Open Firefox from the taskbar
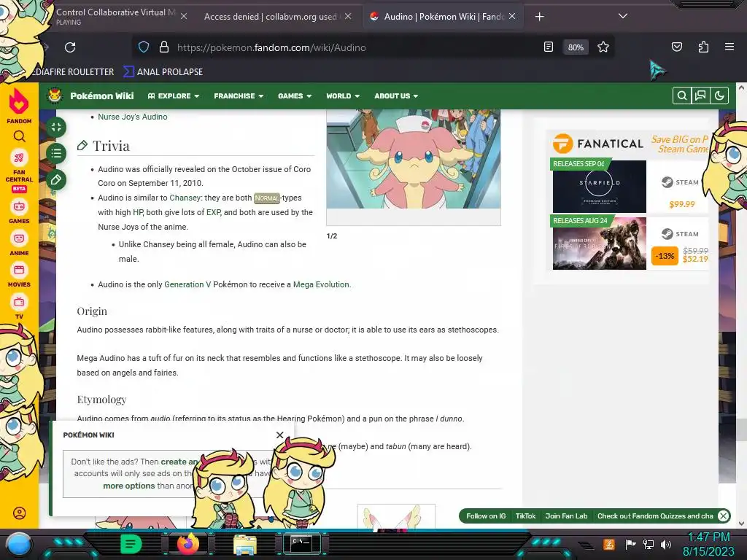 tap(187, 544)
